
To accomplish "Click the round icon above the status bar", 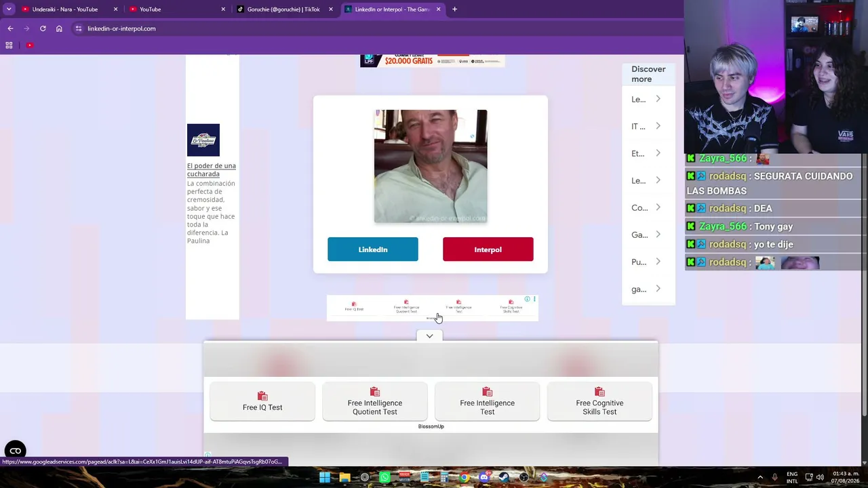I will [x=16, y=451].
